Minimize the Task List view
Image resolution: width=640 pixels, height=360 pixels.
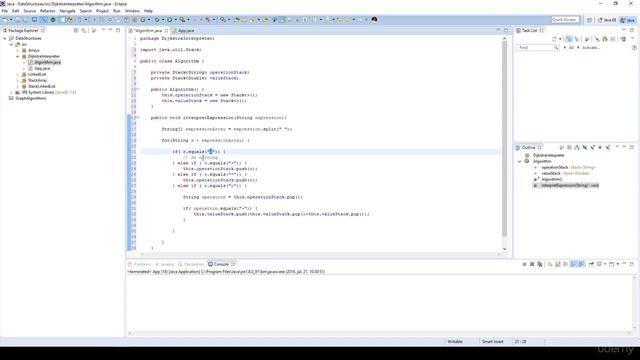(624, 30)
